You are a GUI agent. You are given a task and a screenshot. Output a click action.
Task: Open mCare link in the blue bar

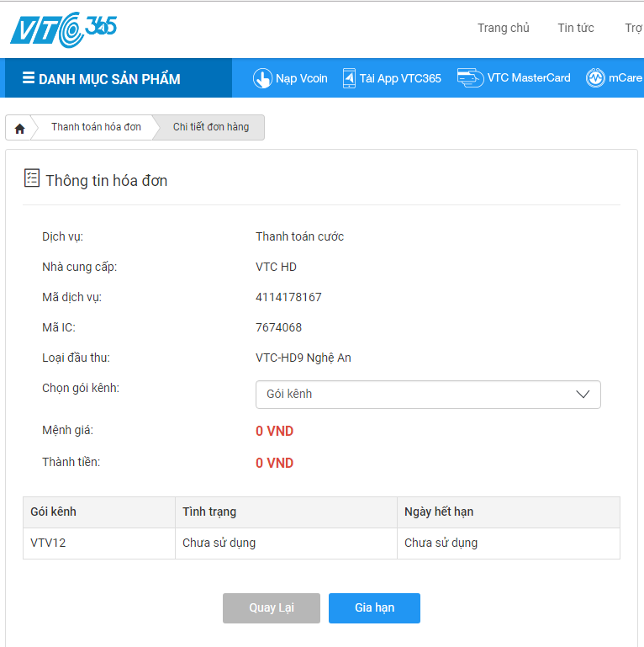pos(625,77)
